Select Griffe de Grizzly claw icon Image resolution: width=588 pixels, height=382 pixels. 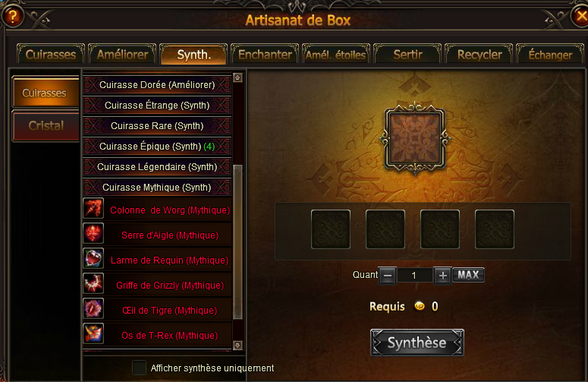pyautogui.click(x=93, y=283)
